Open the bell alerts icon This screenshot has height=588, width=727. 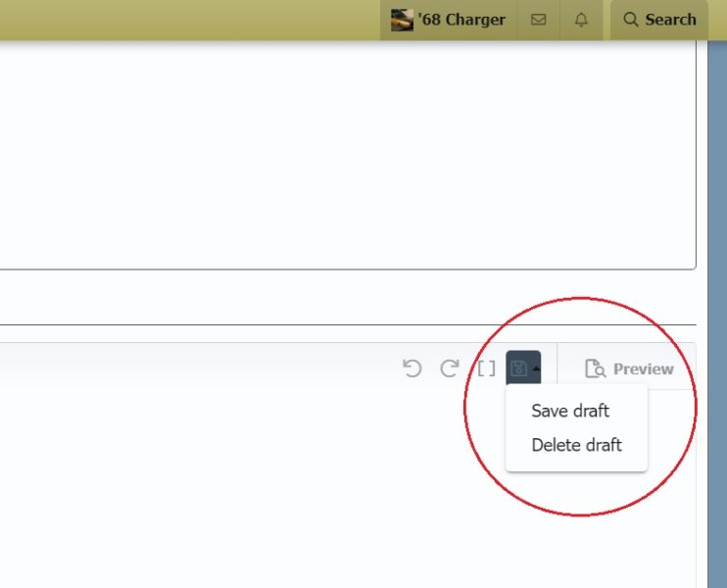[581, 20]
